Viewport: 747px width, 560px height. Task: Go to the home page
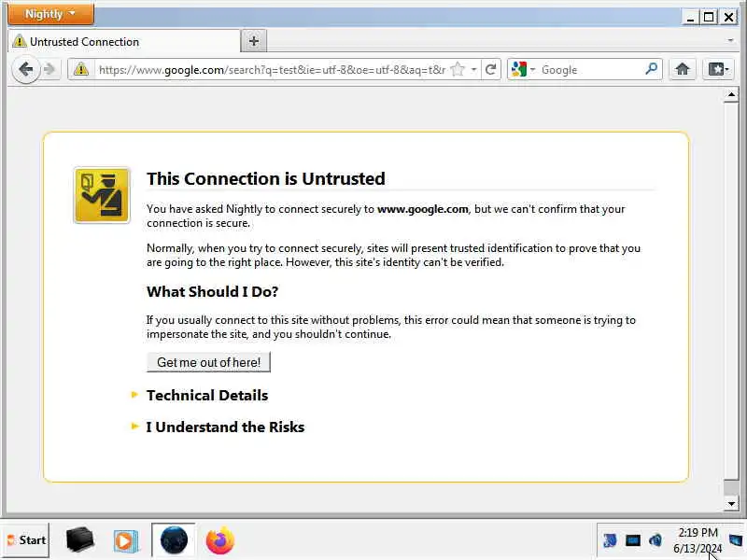click(x=683, y=69)
